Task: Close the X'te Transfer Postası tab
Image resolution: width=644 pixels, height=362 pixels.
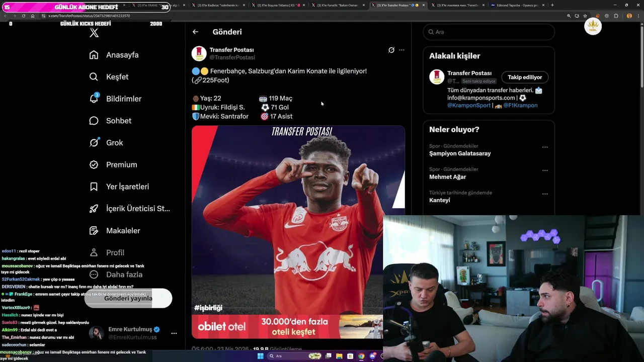Action: (x=424, y=5)
